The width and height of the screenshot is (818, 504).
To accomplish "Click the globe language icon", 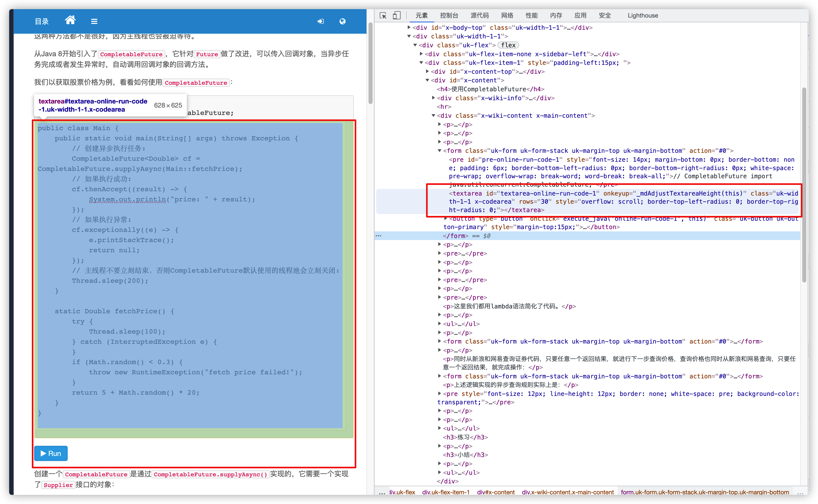I will pyautogui.click(x=343, y=21).
